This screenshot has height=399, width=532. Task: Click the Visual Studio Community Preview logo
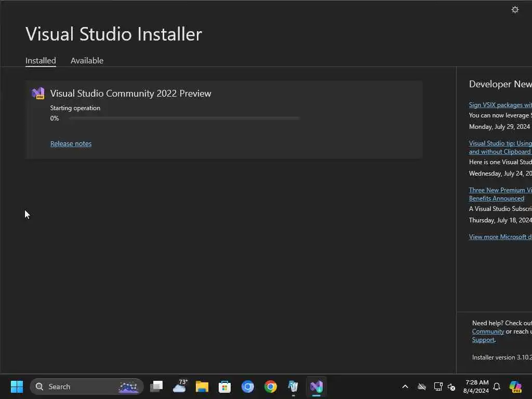(38, 93)
